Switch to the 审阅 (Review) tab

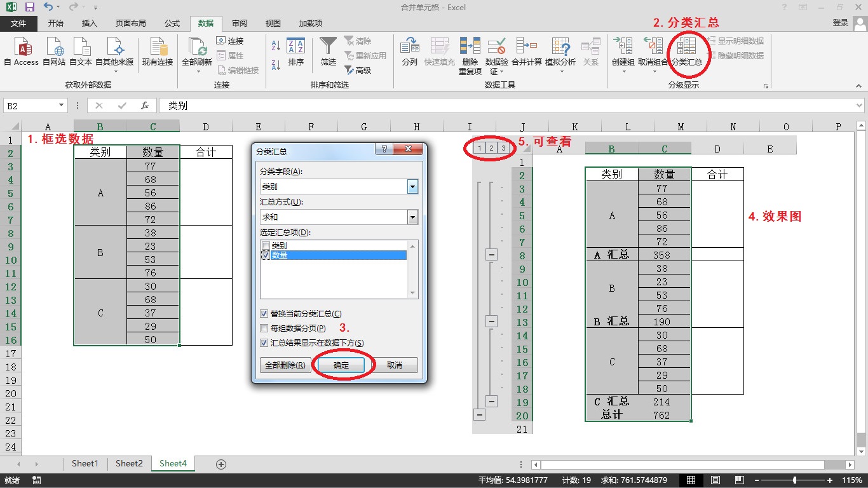[240, 23]
